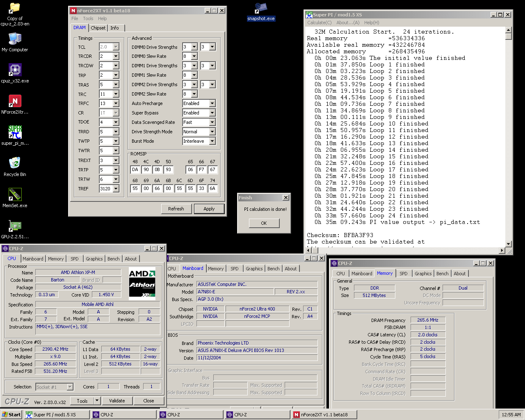This screenshot has height=420, width=525.
Task: Click the Super PI horizontal scrollbar right arrow
Action: coord(502,250)
